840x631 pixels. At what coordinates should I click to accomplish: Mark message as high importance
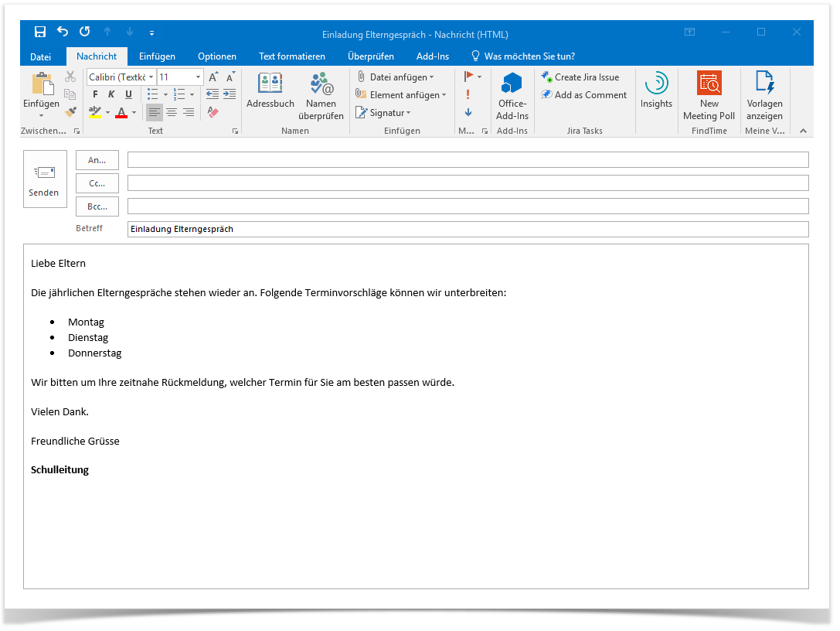(468, 94)
